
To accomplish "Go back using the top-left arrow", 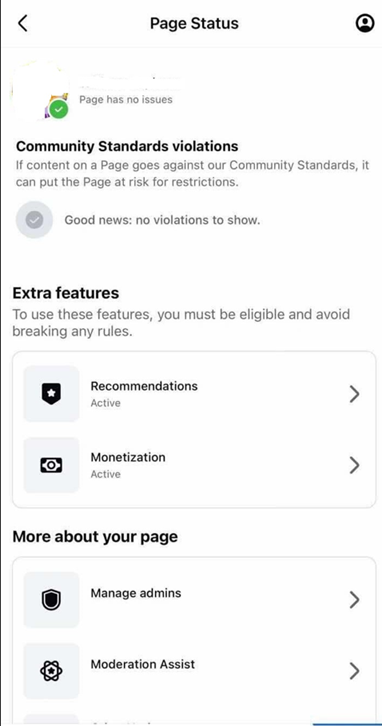I will point(23,23).
